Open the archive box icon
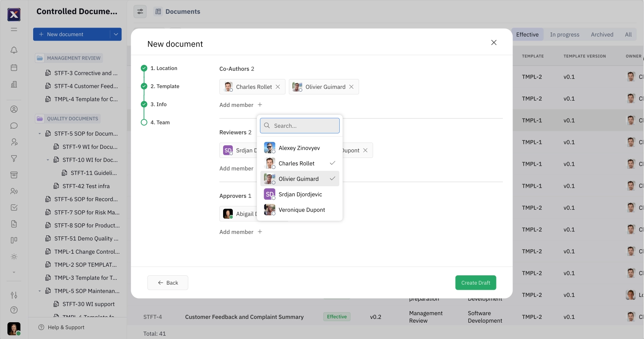Screen dimensions: 644x339 (x=14, y=175)
